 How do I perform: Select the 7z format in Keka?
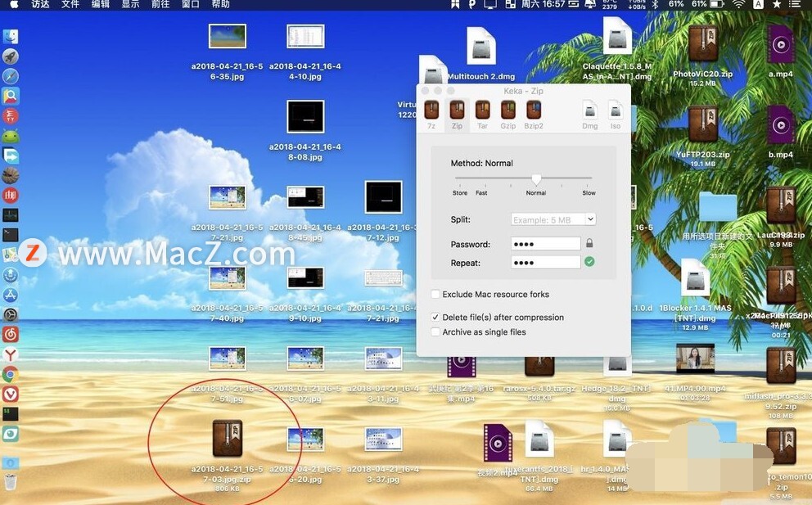431,115
